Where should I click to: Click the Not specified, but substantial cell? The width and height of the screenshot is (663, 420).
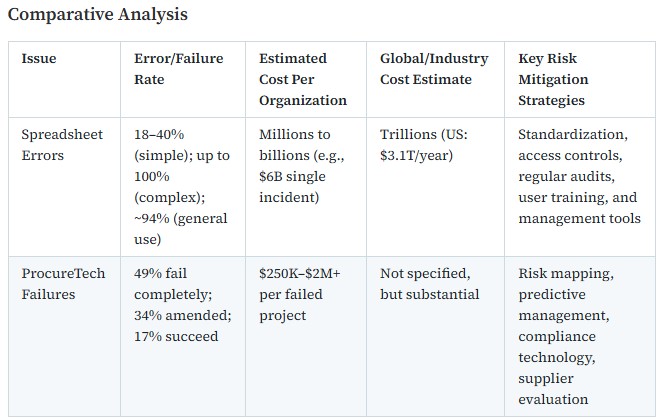point(429,283)
